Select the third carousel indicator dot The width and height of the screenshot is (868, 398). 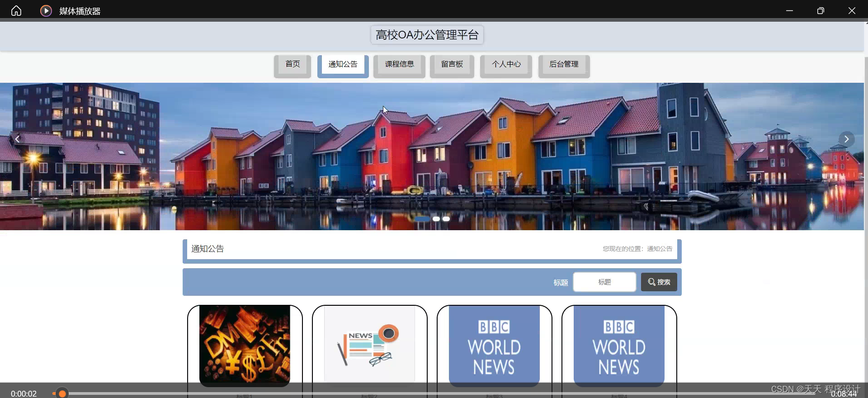[x=446, y=219]
